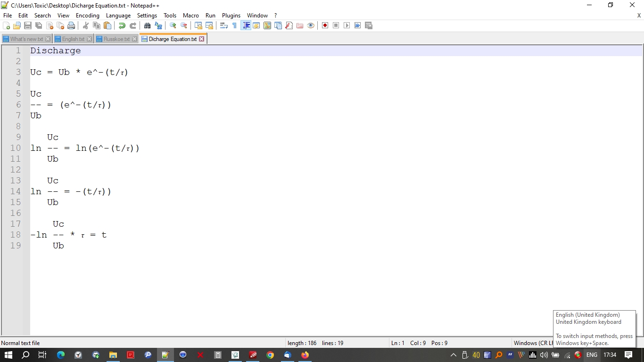Close the Russkoe.txt tab

(134, 39)
